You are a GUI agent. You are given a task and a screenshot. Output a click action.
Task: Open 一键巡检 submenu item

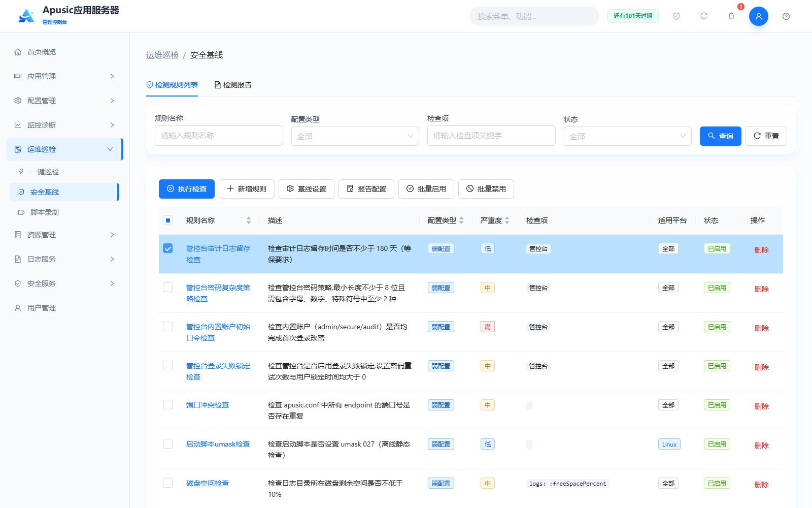tap(64, 172)
